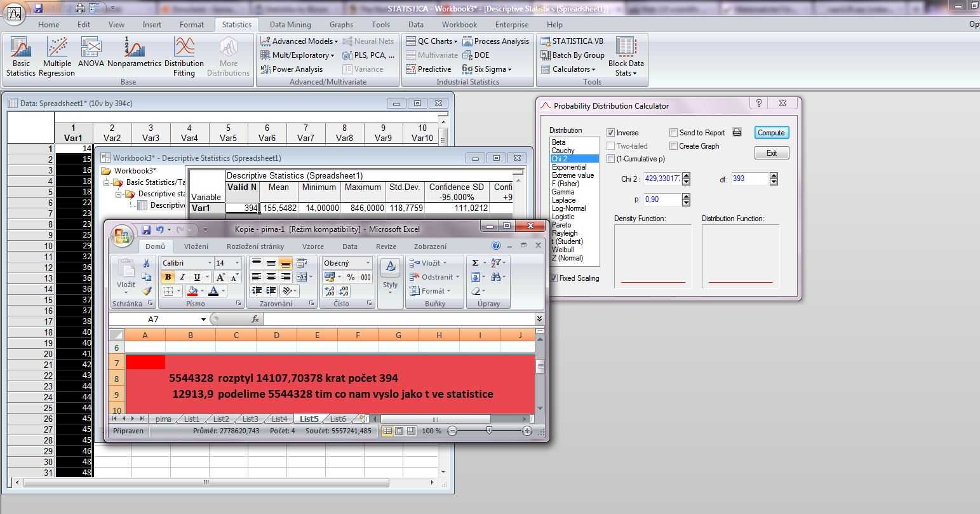The image size is (980, 514).
Task: Enable the Create Graph checkbox
Action: pyautogui.click(x=673, y=146)
